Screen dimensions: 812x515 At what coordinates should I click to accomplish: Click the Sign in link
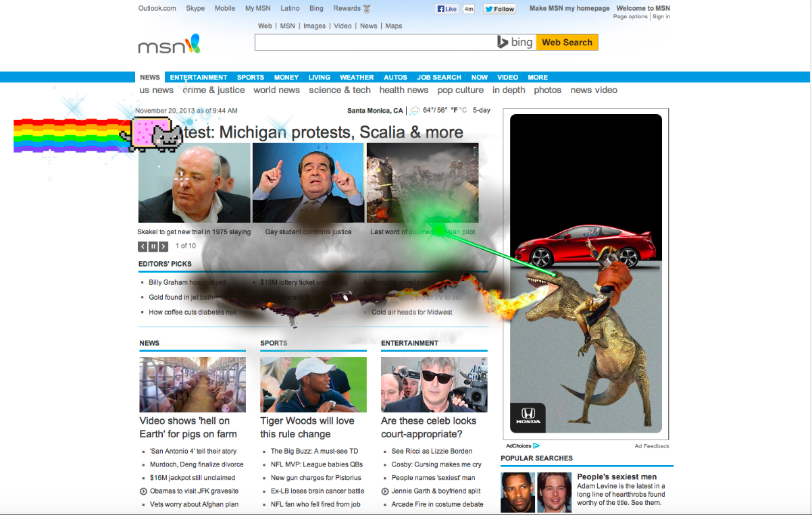click(661, 16)
